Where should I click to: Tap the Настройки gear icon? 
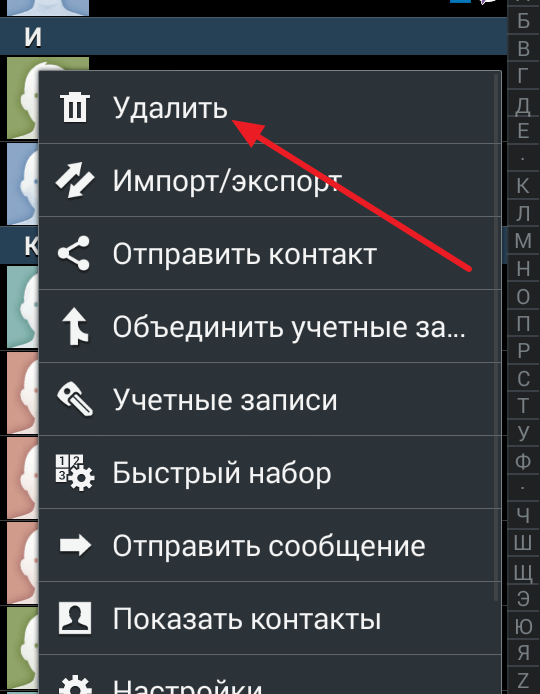(75, 685)
